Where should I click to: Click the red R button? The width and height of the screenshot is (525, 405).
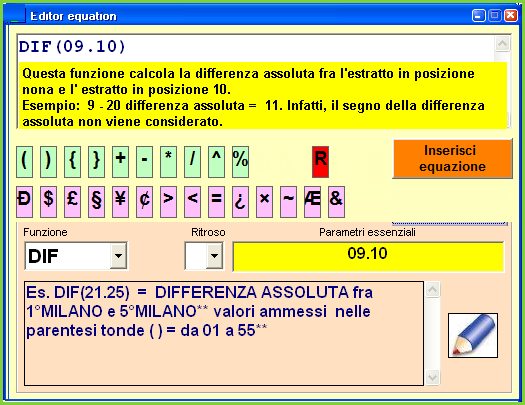(320, 162)
